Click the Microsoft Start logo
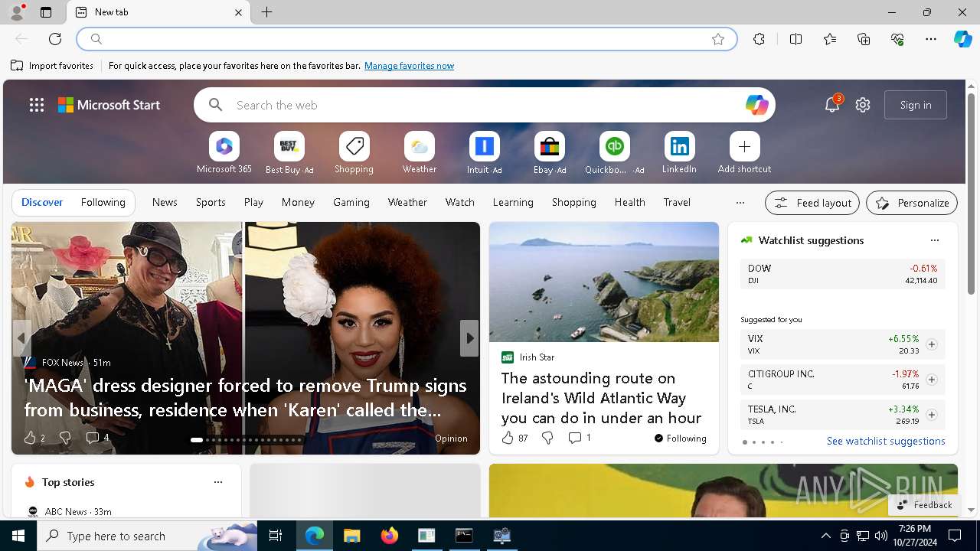 [x=109, y=105]
